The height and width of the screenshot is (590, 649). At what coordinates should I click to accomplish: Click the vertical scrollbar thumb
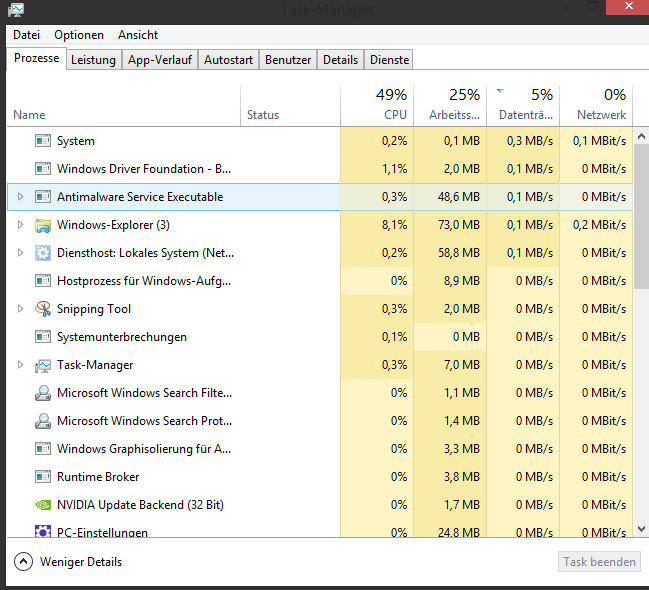coord(642,216)
